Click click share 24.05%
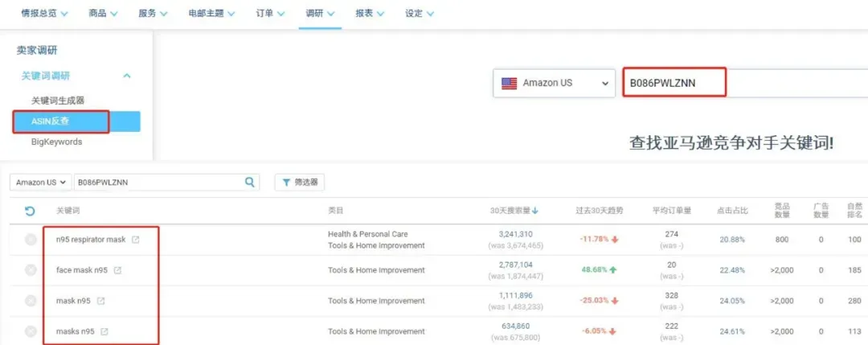The image size is (868, 345). point(732,300)
